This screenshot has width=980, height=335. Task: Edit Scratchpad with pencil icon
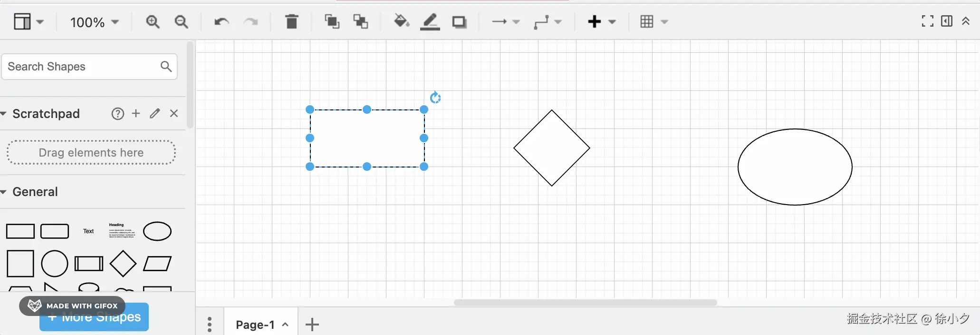tap(155, 113)
